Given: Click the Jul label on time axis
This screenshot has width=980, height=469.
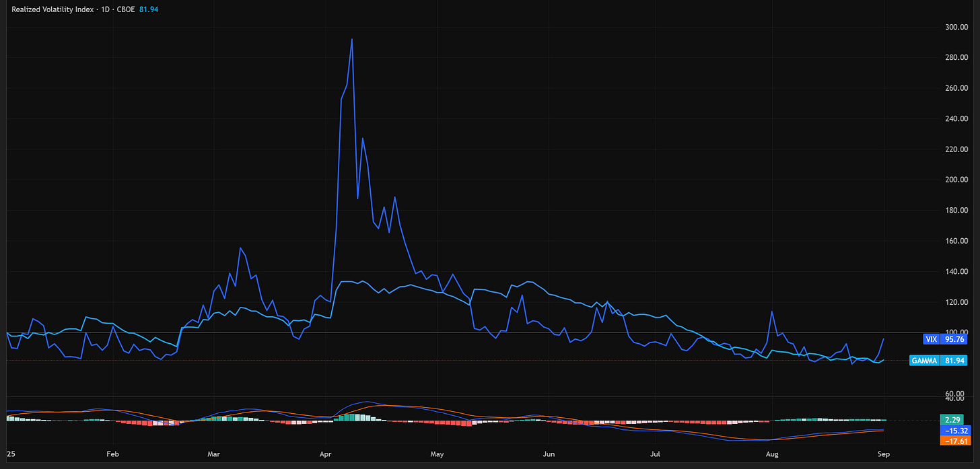Looking at the screenshot, I should (x=656, y=455).
